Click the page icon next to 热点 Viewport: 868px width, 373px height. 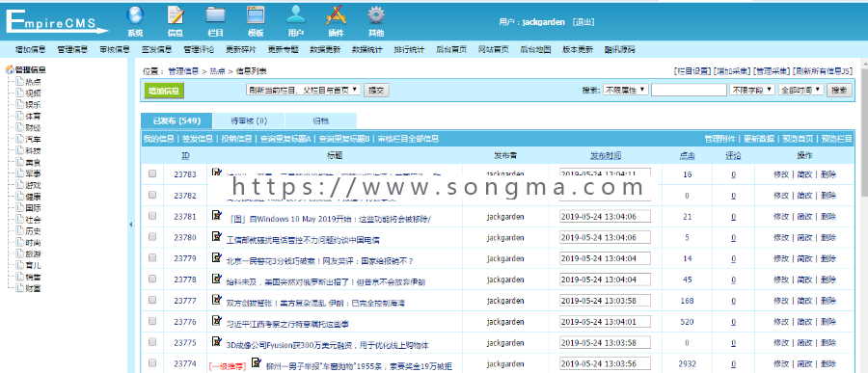(20, 81)
